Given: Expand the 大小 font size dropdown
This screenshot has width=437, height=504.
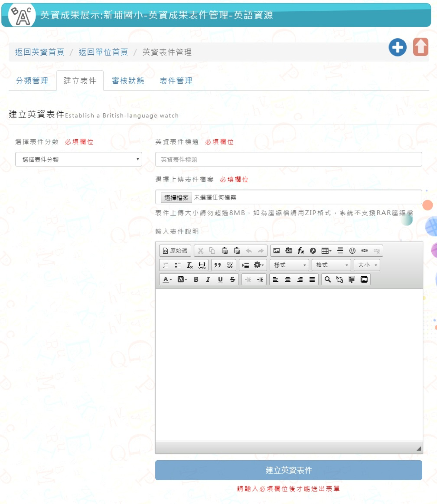Looking at the screenshot, I should coord(367,265).
